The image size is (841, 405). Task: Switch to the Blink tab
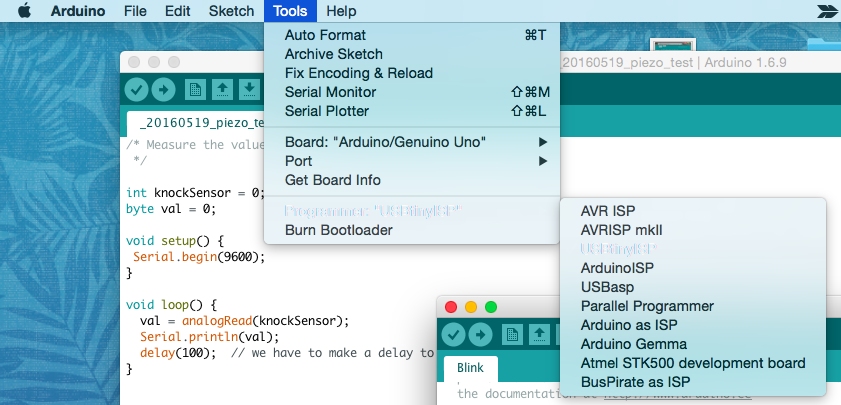470,368
